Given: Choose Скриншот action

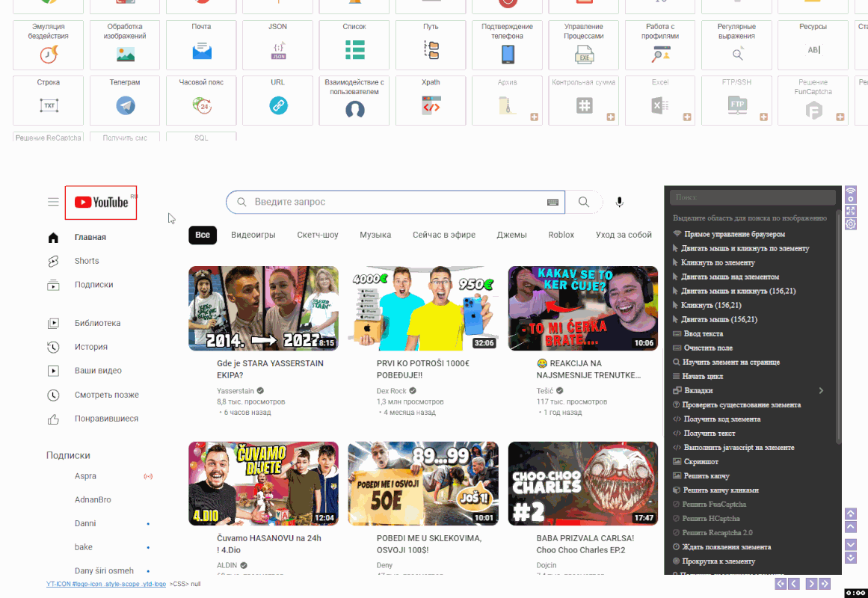Looking at the screenshot, I should point(701,462).
